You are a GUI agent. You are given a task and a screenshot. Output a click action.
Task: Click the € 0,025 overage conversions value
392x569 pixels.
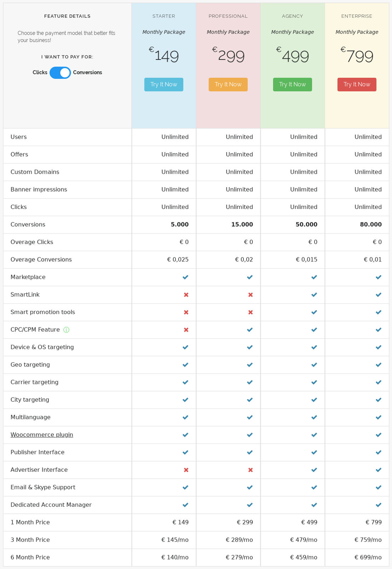pyautogui.click(x=178, y=260)
